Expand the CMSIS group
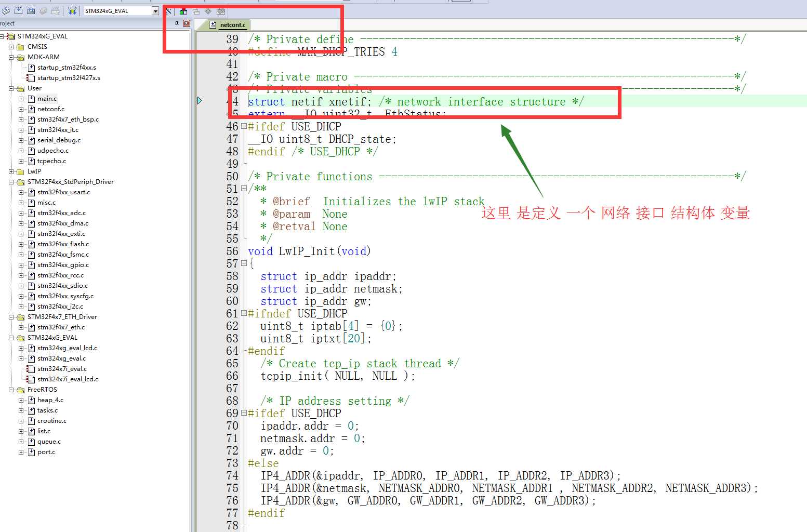 point(11,47)
